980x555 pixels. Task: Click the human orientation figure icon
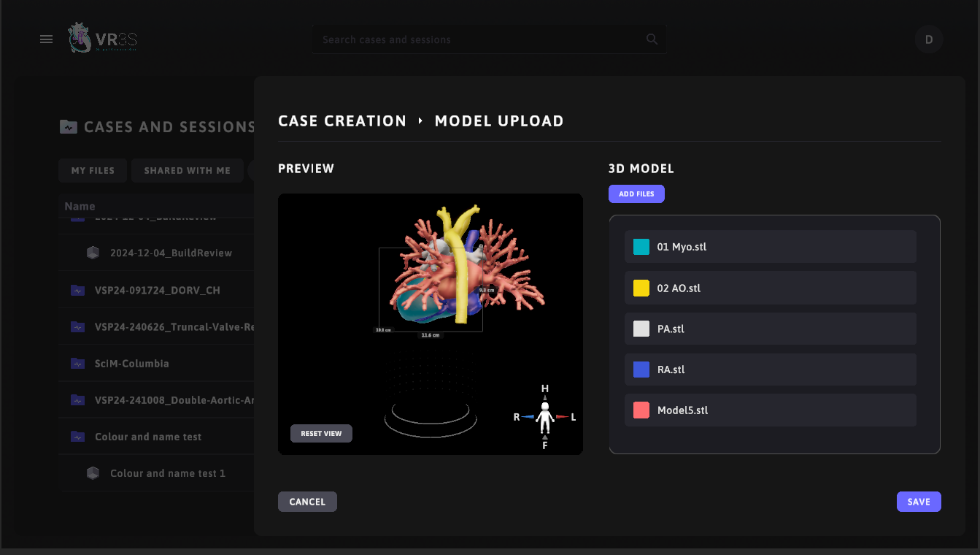tap(544, 417)
